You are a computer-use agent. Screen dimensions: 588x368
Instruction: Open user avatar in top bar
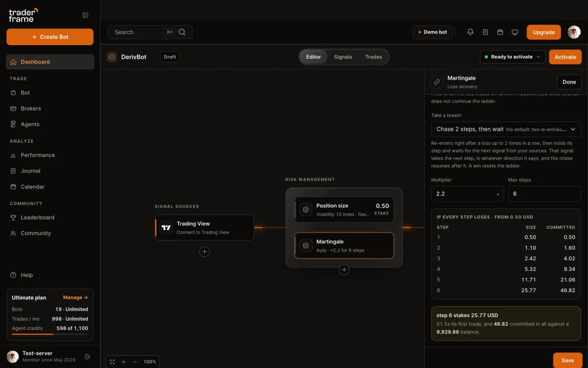point(574,32)
